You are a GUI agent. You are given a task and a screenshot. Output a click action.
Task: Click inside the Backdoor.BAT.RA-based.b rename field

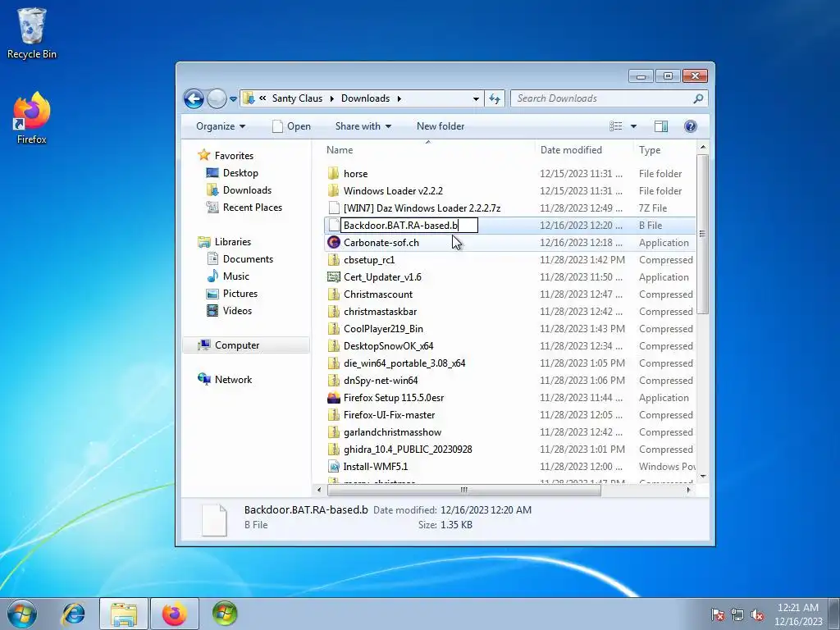pos(409,226)
